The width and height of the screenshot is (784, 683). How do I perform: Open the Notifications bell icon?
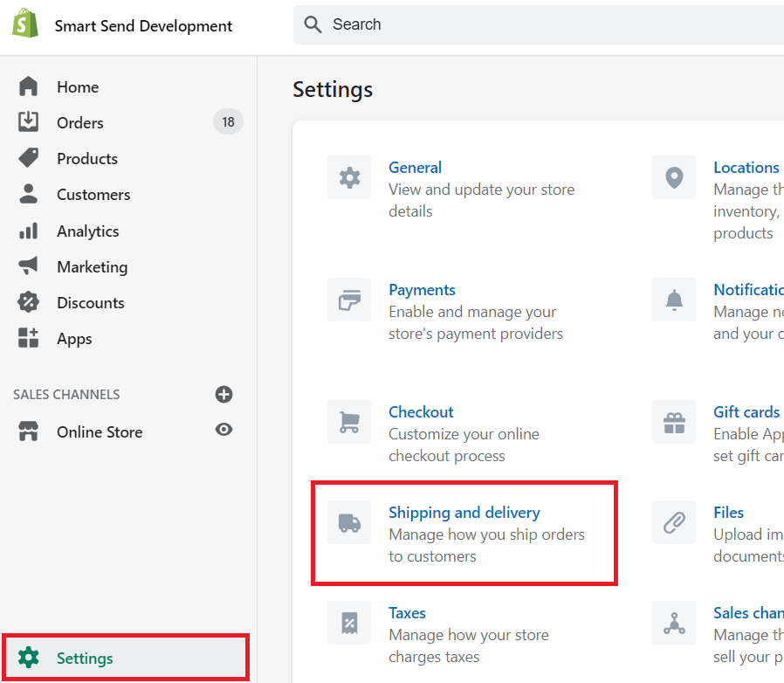click(x=673, y=300)
